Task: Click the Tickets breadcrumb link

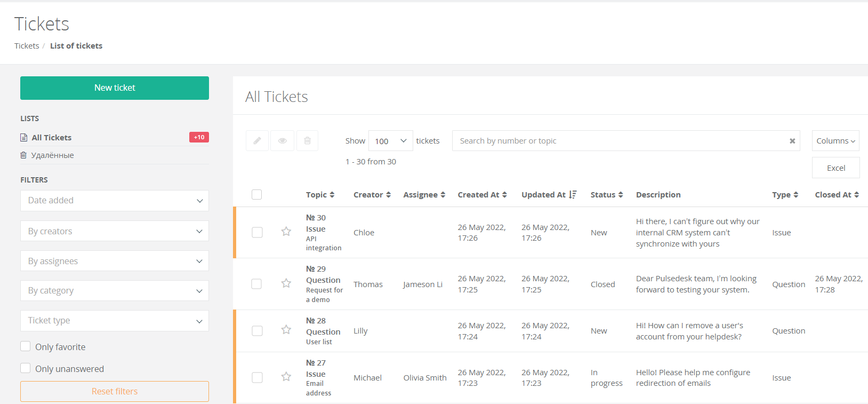Action: [27, 46]
